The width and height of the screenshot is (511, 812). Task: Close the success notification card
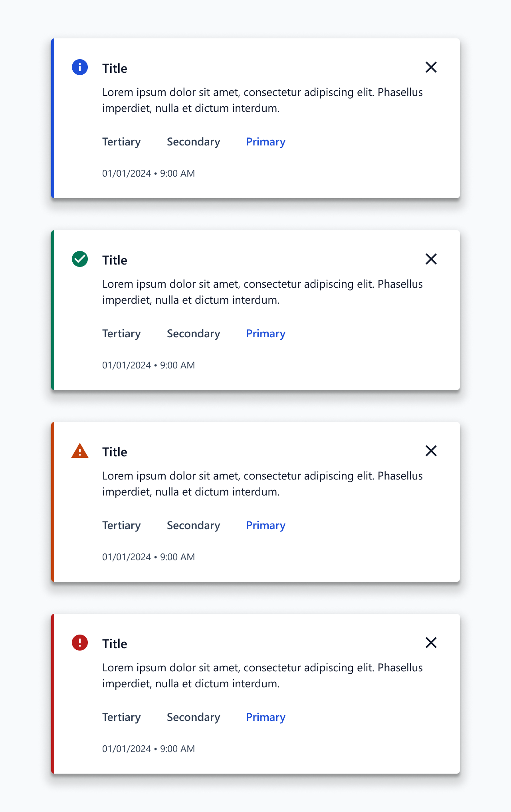pyautogui.click(x=431, y=259)
